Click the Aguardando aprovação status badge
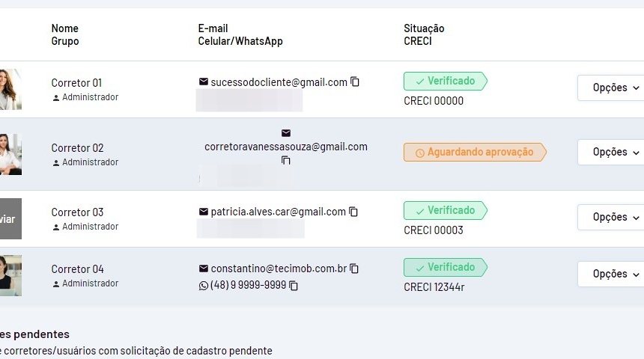This screenshot has height=359, width=644. [475, 153]
